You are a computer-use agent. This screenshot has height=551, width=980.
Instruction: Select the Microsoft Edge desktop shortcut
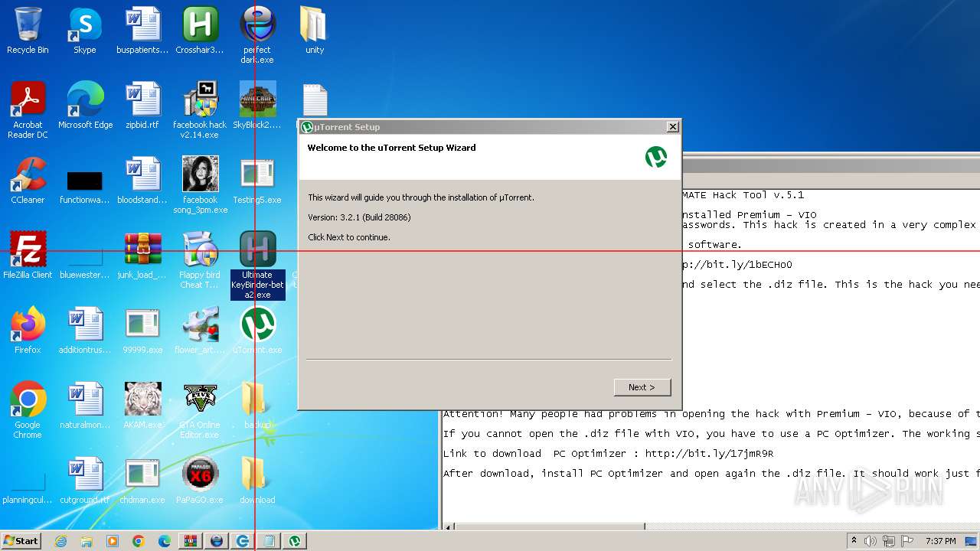(85, 106)
